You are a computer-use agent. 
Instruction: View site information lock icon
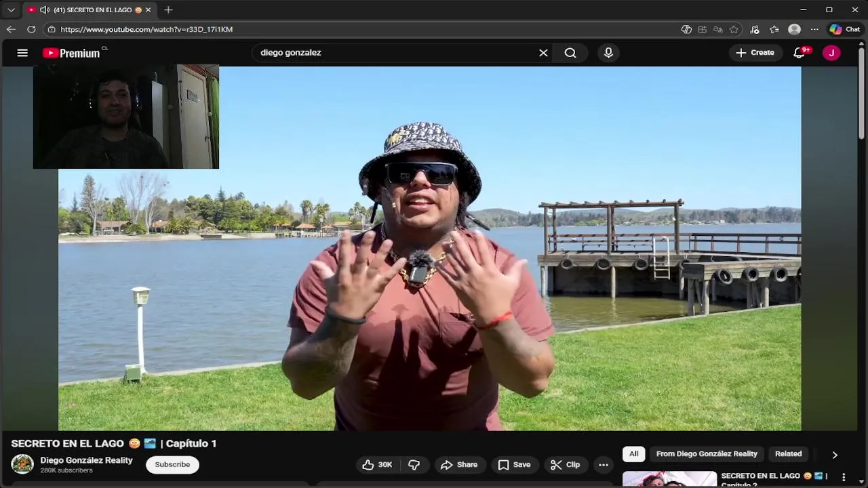[52, 29]
